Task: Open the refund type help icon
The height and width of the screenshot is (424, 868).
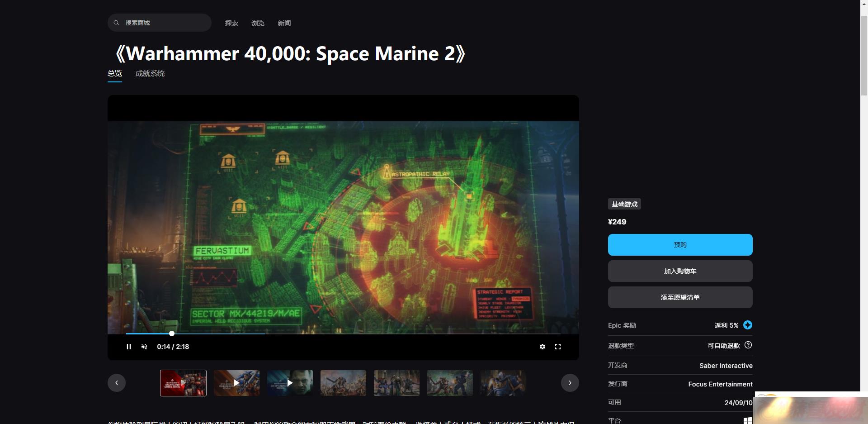Action: click(x=748, y=345)
